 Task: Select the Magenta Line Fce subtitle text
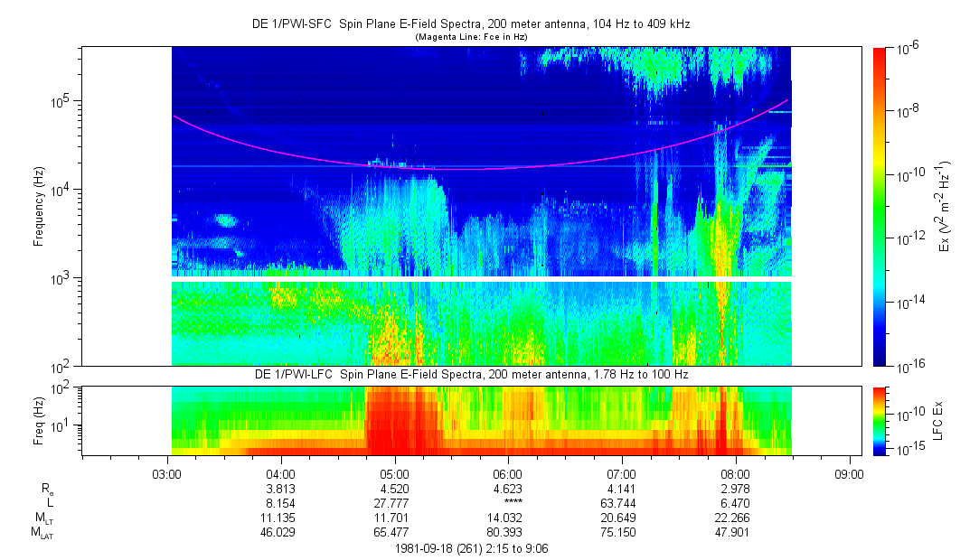point(471,37)
